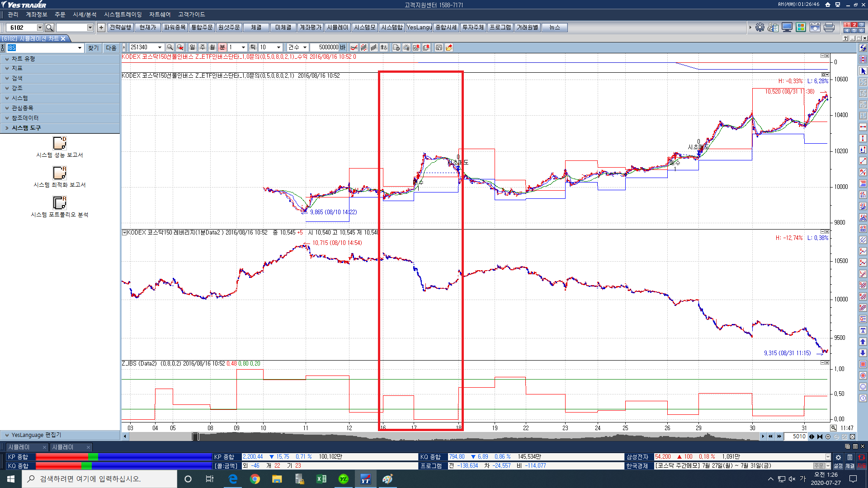This screenshot has width=868, height=488.
Task: Expand the 지표 section
Action: pos(17,68)
